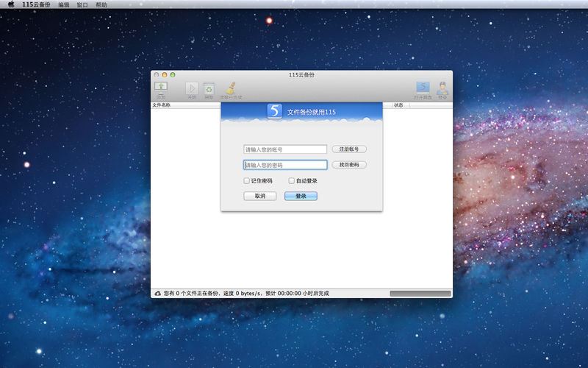Zoom the 115云备份 window with green button
Image resolution: width=588 pixels, height=368 pixels.
173,75
